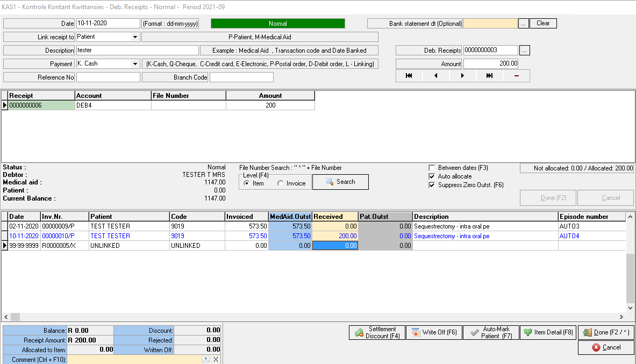Click Write Off (F6) button
This screenshot has height=364, width=636.
433,333
